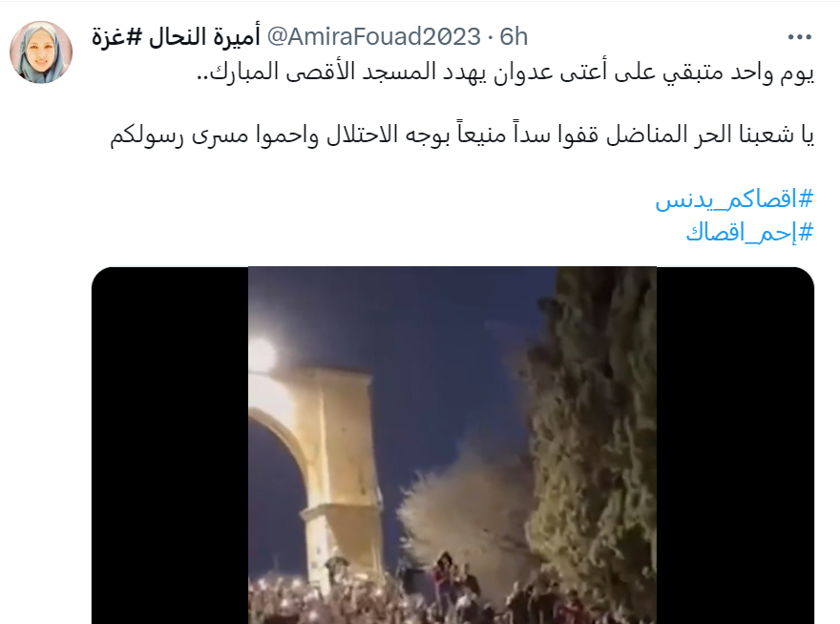The width and height of the screenshot is (840, 624).
Task: Select the #غزة tag in the display name
Action: [x=116, y=37]
